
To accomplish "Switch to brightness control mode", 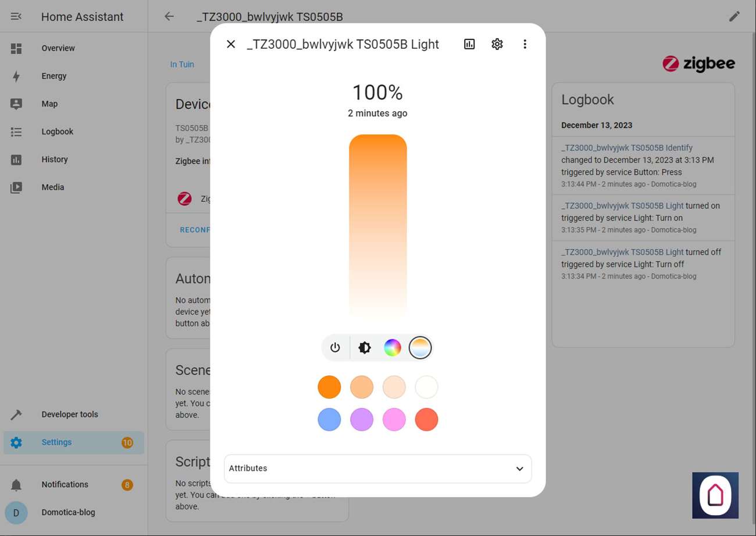I will click(365, 348).
